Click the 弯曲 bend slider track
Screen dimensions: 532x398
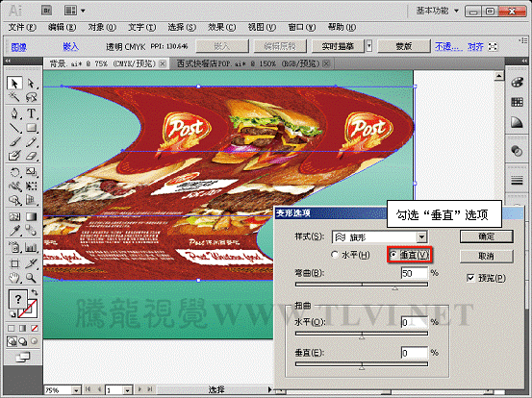coord(362,285)
